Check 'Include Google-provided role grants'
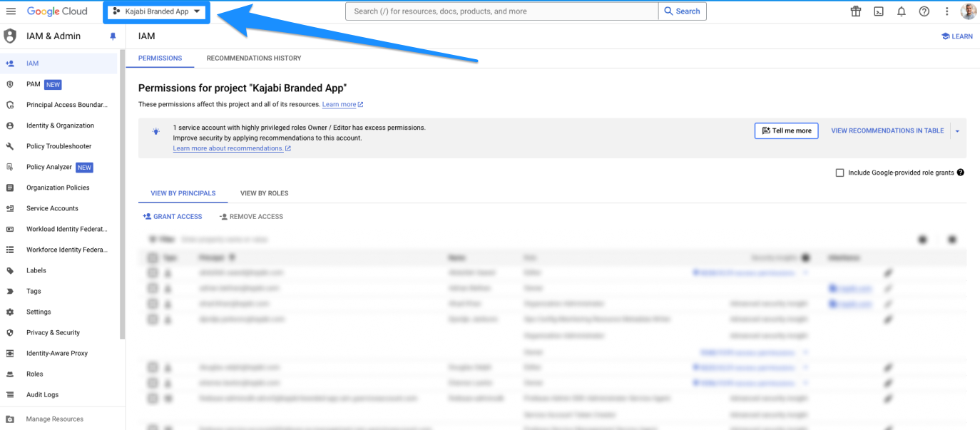This screenshot has width=980, height=430. coord(839,173)
